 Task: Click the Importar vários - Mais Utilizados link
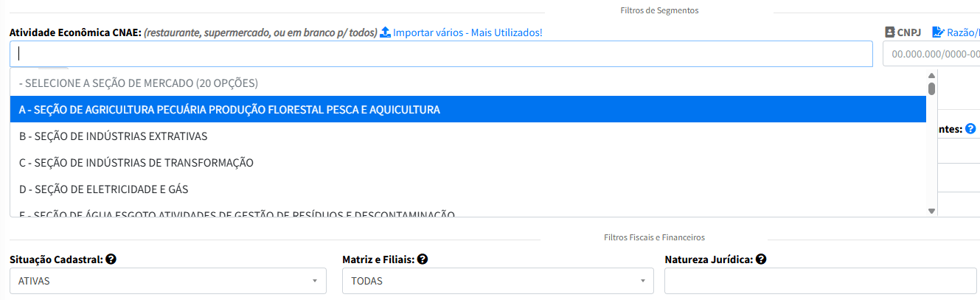[468, 33]
